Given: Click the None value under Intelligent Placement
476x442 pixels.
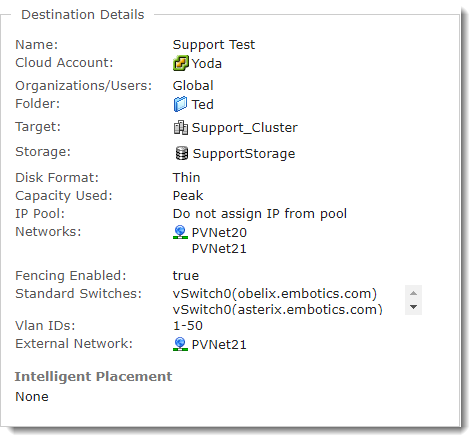Looking at the screenshot, I should [32, 397].
